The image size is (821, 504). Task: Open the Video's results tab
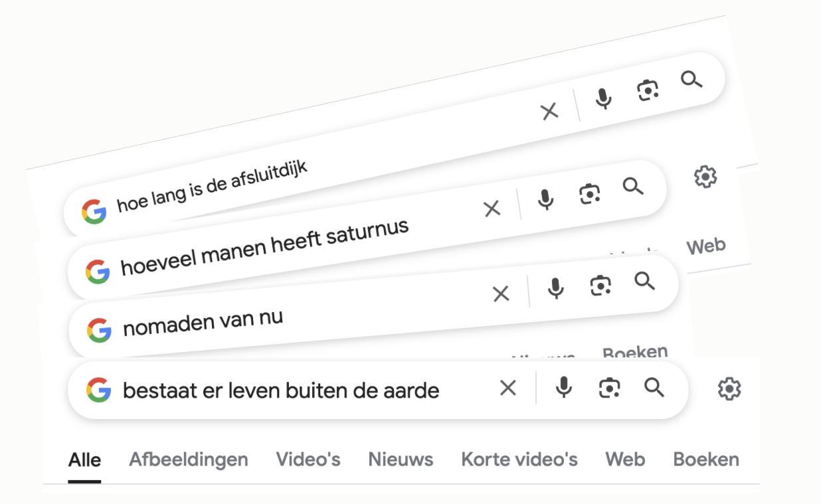click(308, 460)
